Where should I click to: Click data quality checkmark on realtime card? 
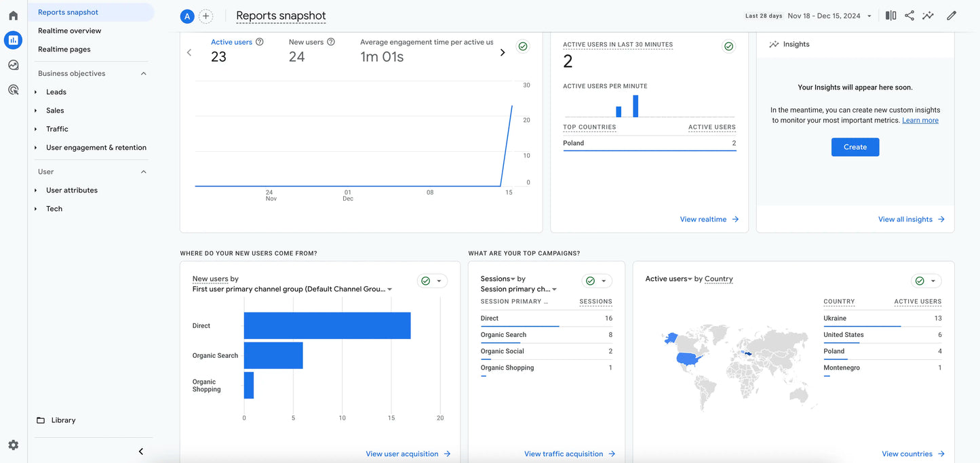click(x=728, y=47)
